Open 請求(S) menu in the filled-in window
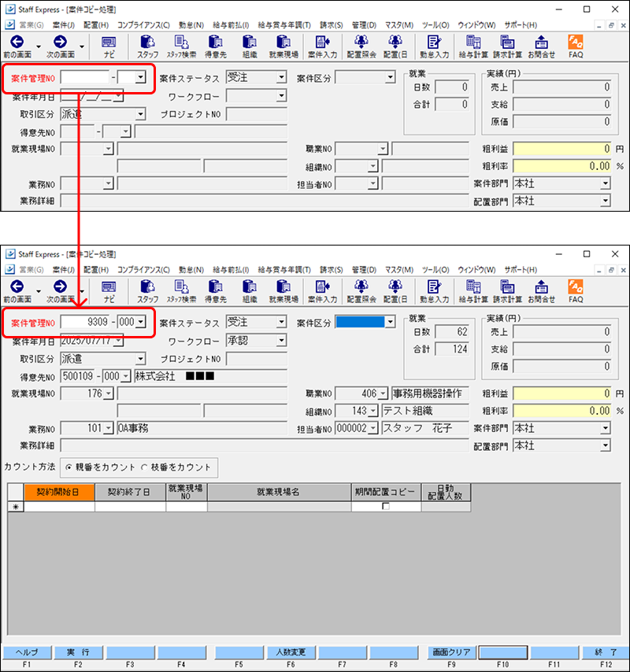Viewport: 630px width, 672px height. point(331,270)
